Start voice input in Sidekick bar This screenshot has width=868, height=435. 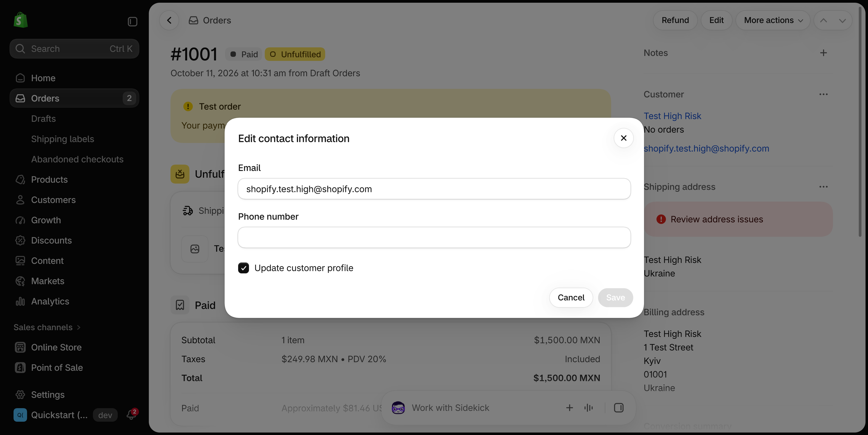pos(588,408)
